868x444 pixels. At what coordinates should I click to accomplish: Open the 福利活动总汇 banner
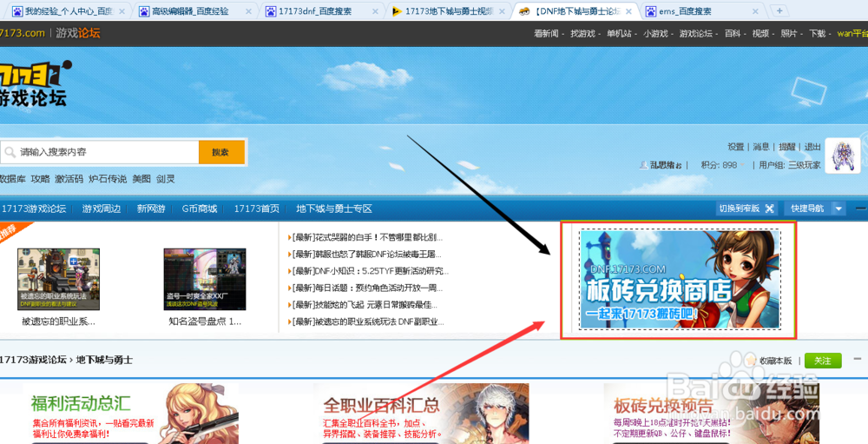(131, 414)
